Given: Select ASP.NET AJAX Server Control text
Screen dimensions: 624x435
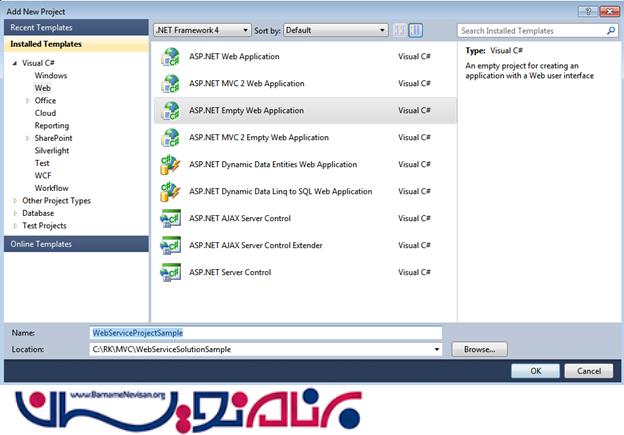Looking at the screenshot, I should (240, 218).
